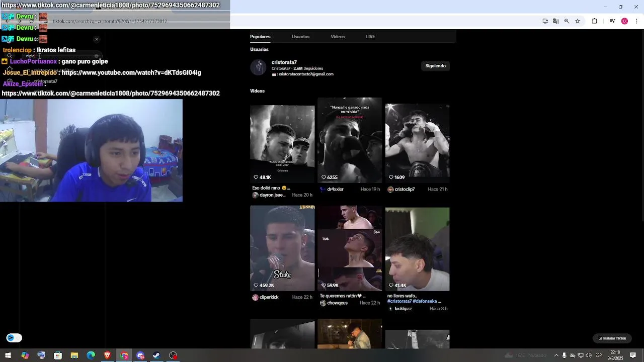Switch to the LIVE tab
Image resolution: width=644 pixels, height=362 pixels.
pos(370,37)
